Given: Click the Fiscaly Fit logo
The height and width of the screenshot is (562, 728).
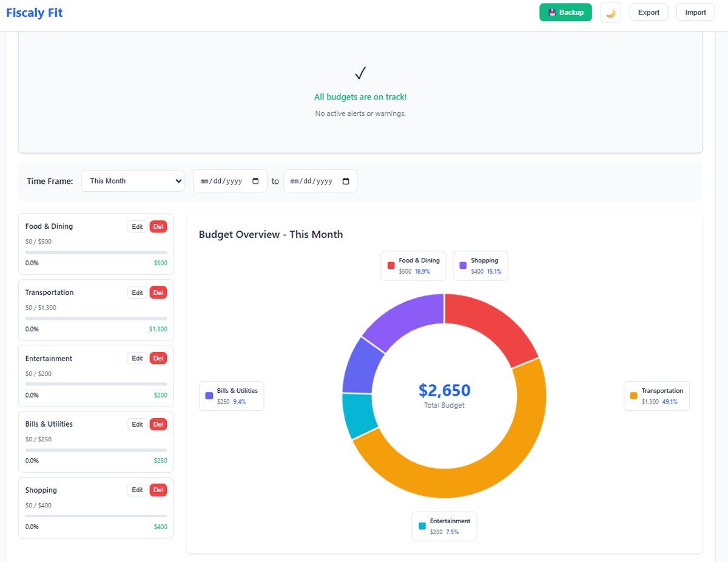Looking at the screenshot, I should [x=34, y=12].
